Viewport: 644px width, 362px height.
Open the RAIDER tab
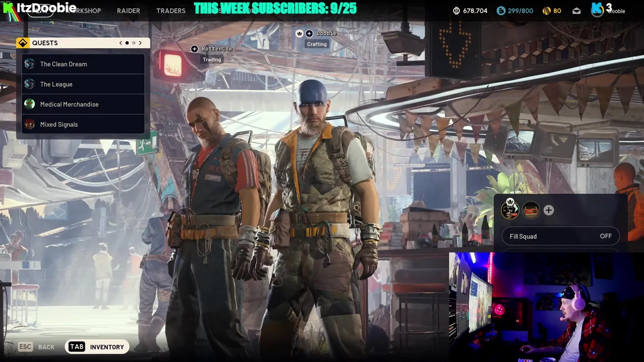click(x=128, y=11)
